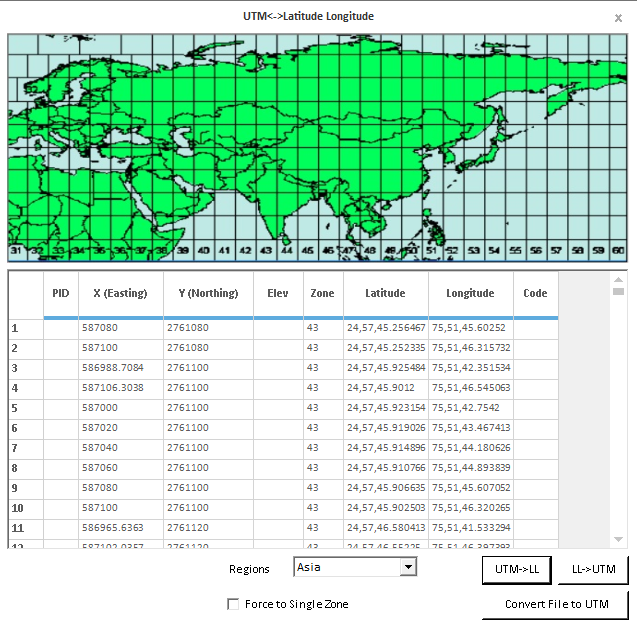This screenshot has width=637, height=628.
Task: Enable Force to Single Zone checkbox
Action: (233, 604)
